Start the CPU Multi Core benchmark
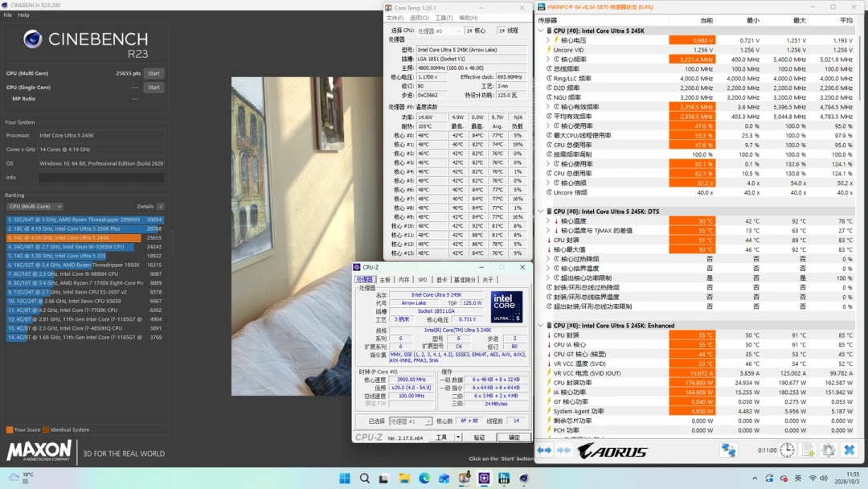The width and height of the screenshot is (868, 489). [x=154, y=73]
